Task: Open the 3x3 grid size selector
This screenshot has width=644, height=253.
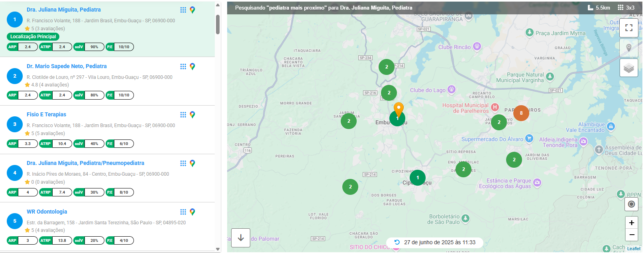Action: 626,8
